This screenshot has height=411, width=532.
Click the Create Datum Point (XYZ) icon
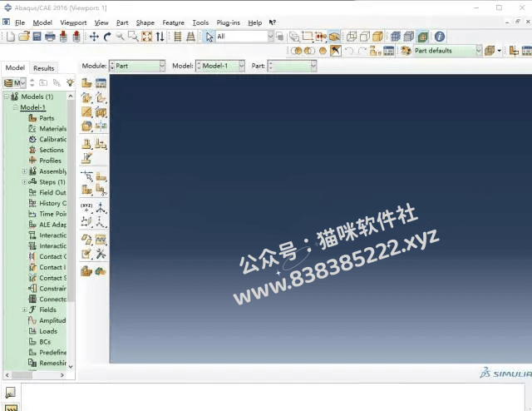pos(86,207)
